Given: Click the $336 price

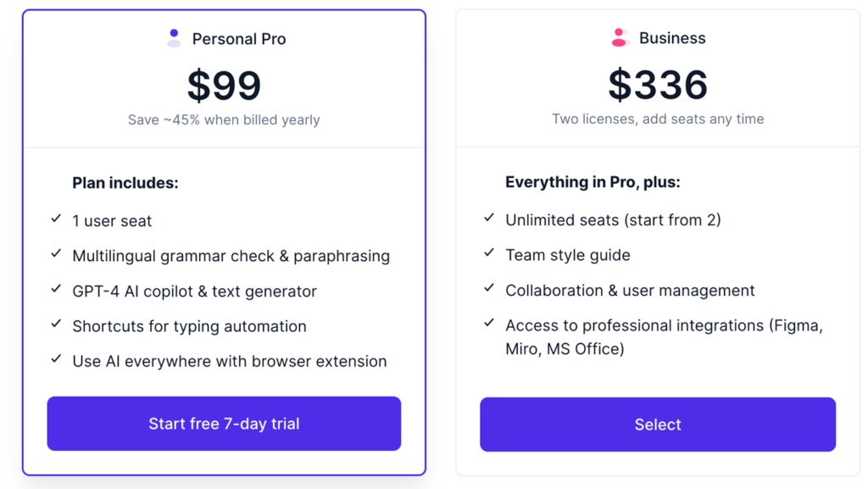Looking at the screenshot, I should tap(658, 85).
